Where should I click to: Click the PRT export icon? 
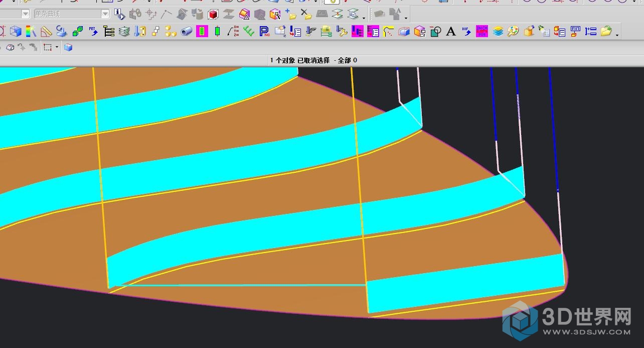[93, 32]
